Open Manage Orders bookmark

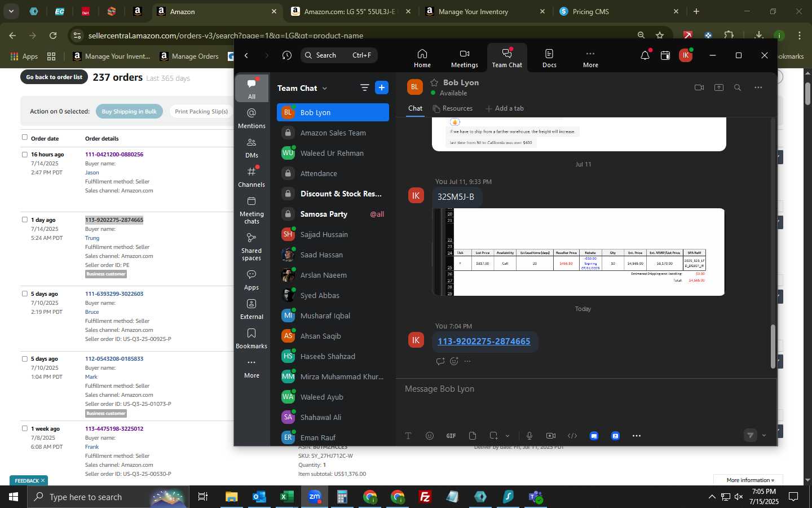pos(189,56)
